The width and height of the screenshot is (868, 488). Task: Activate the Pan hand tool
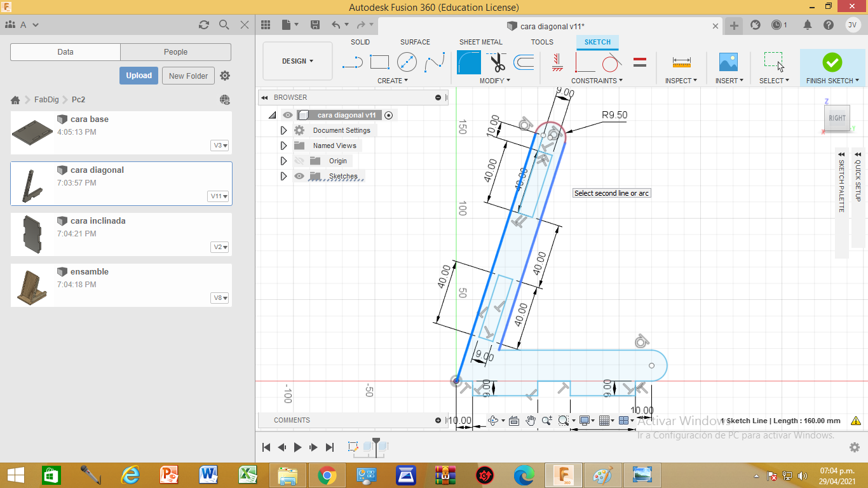pyautogui.click(x=530, y=421)
